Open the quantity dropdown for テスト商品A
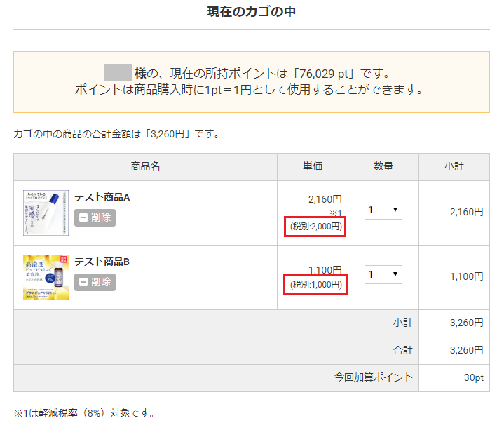Screen dimensions: 504x430 (383, 210)
